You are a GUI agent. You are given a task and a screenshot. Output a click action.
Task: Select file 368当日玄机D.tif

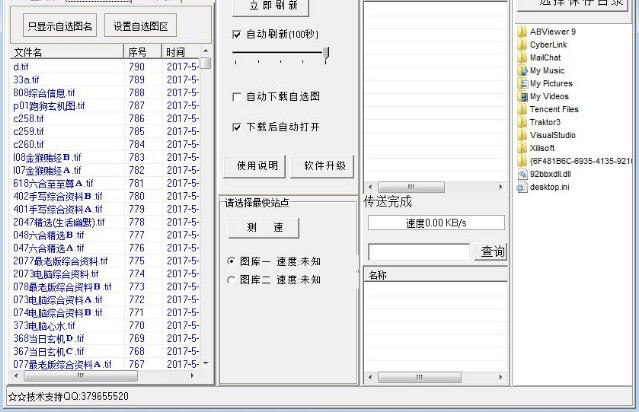click(x=49, y=339)
